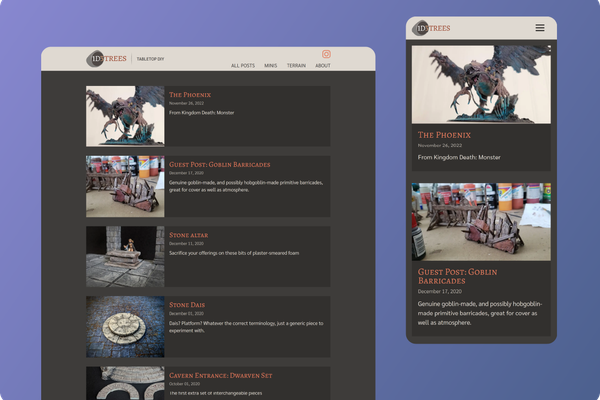This screenshot has height=400, width=600.
Task: Click the 'November 26, 2022' date in mobile view
Action: coord(440,145)
